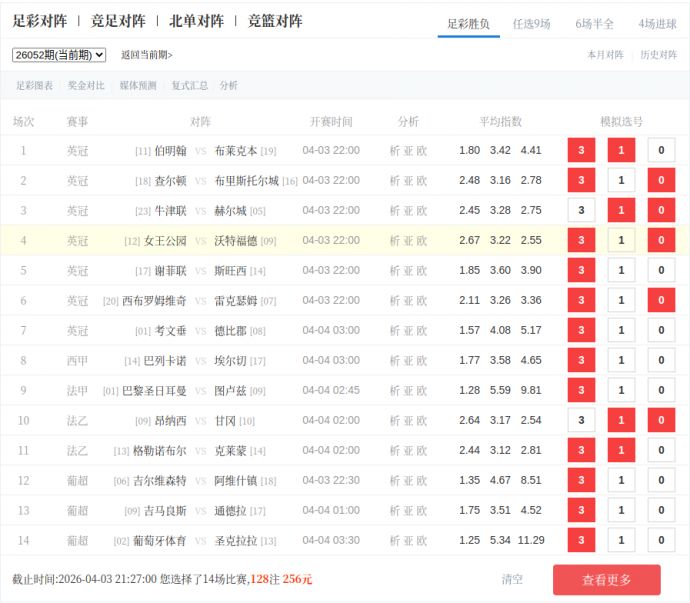Toggle pick 0 for match 14 葡萄牙体育
The height and width of the screenshot is (603, 690).
[x=661, y=540]
